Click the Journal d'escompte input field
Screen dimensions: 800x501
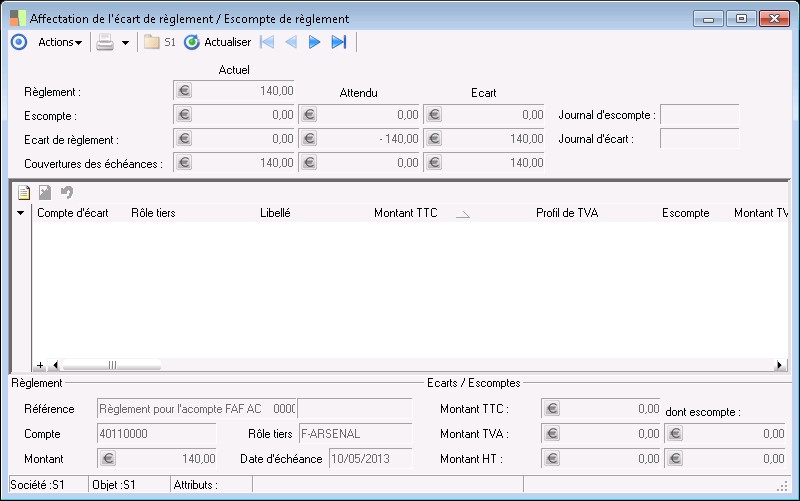tap(699, 115)
